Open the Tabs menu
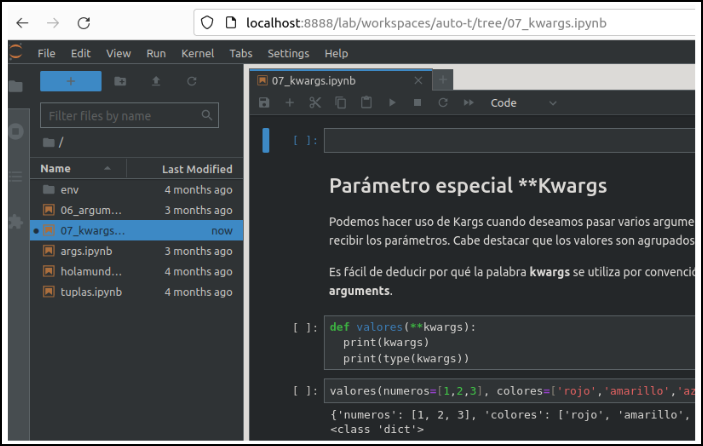 pyautogui.click(x=241, y=53)
